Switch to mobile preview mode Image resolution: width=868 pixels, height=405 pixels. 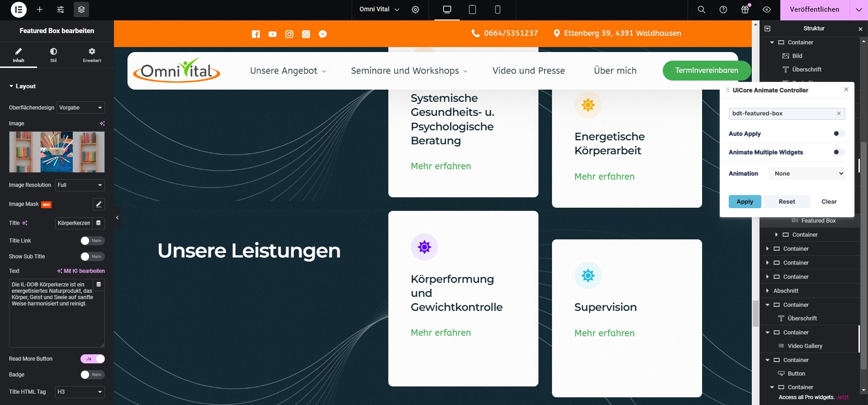click(498, 10)
